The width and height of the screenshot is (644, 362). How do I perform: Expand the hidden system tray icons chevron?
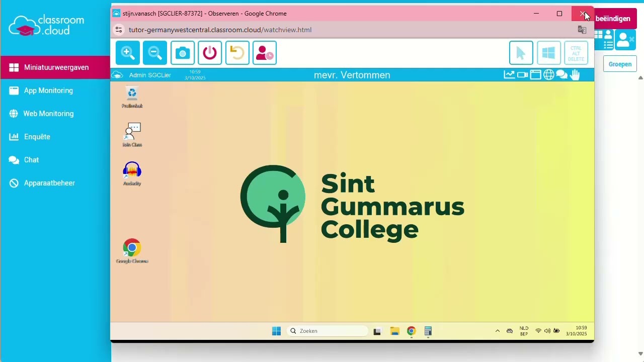[x=498, y=331]
